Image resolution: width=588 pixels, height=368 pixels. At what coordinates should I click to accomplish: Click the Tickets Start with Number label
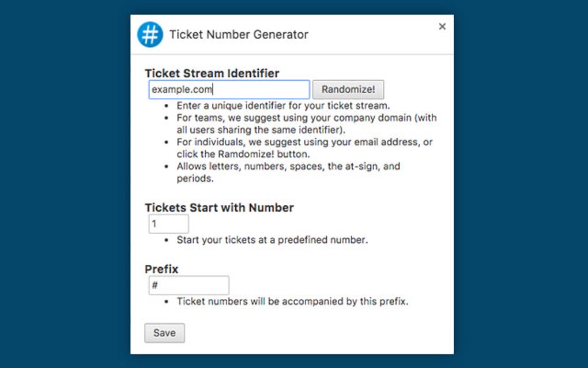(x=219, y=208)
